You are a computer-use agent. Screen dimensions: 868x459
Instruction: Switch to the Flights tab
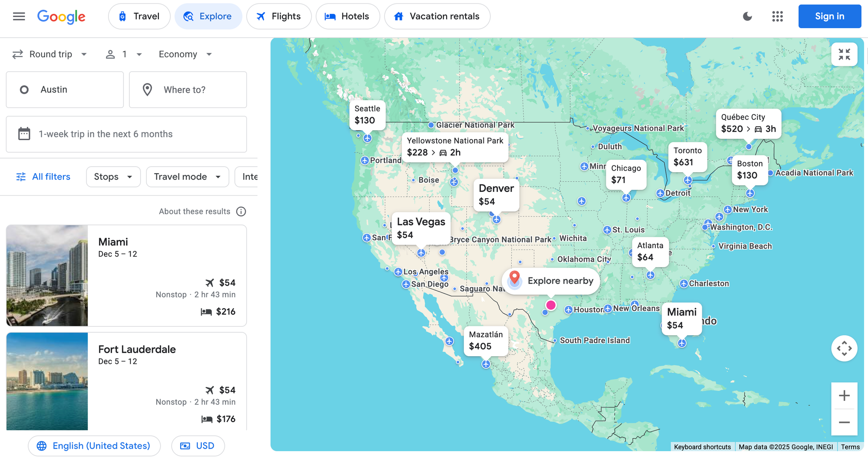click(x=279, y=16)
